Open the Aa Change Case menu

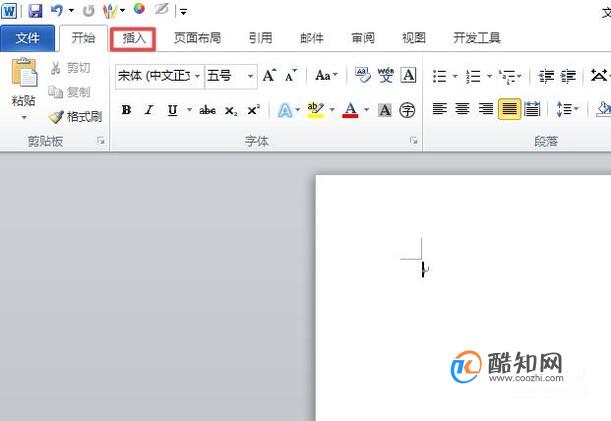326,75
